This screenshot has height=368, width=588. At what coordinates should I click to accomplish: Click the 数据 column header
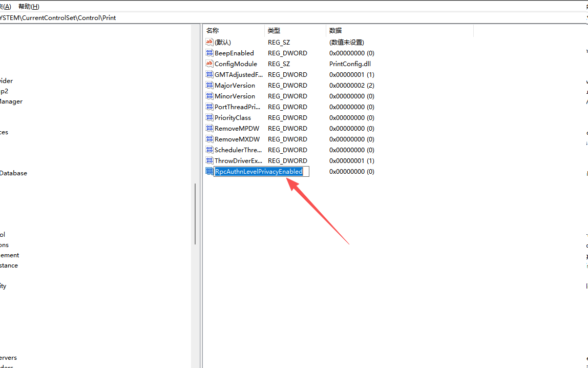click(x=335, y=30)
